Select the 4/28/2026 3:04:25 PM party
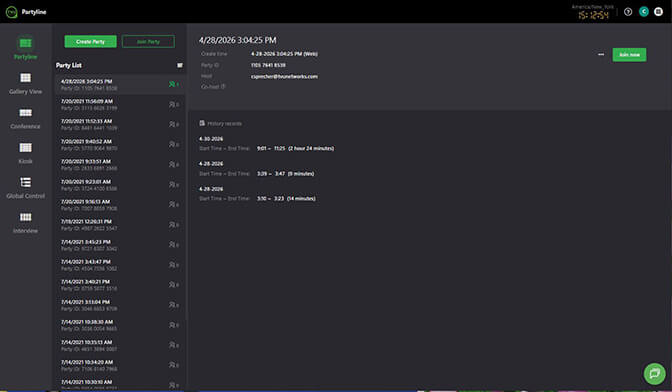The height and width of the screenshot is (392, 672). (120, 84)
